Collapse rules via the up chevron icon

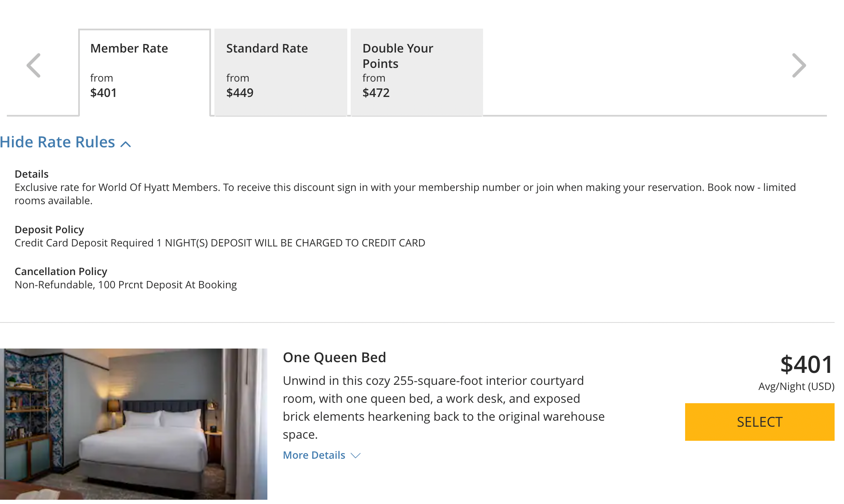tap(126, 144)
